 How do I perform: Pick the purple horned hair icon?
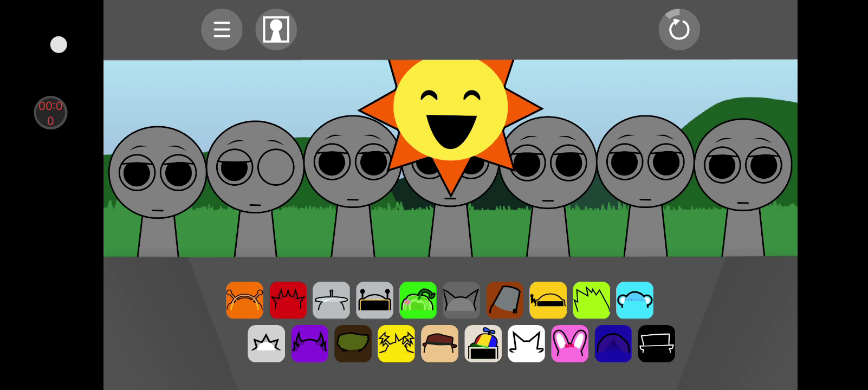[309, 343]
